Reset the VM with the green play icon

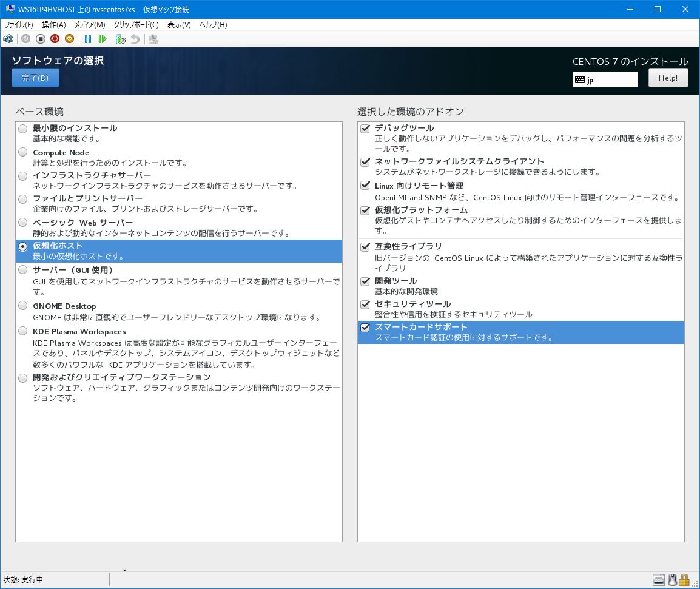(x=103, y=39)
